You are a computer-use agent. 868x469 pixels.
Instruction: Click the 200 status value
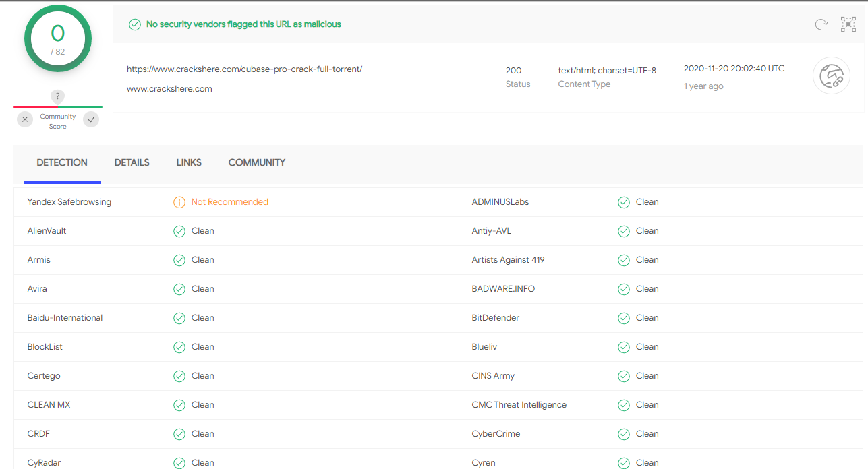[513, 70]
